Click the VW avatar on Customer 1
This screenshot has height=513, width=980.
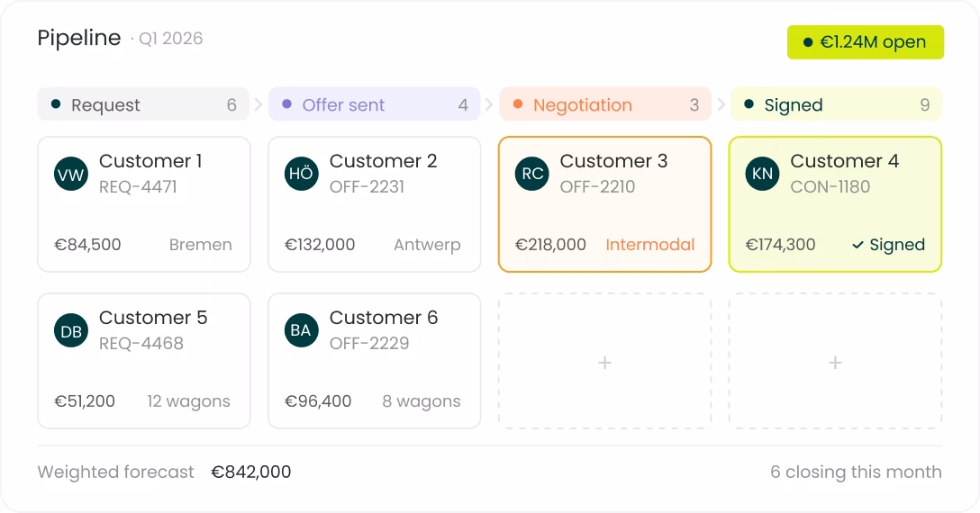pos(70,174)
